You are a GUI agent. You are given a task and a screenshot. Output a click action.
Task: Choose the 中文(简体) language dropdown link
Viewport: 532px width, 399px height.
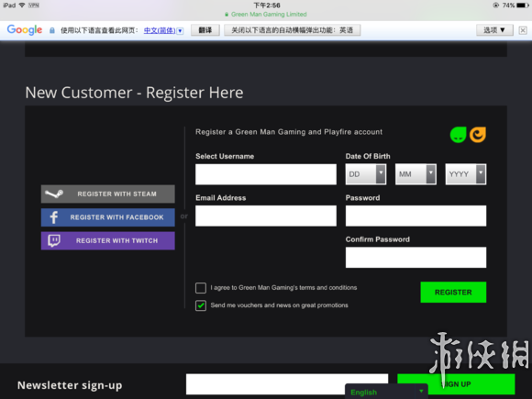click(x=163, y=30)
